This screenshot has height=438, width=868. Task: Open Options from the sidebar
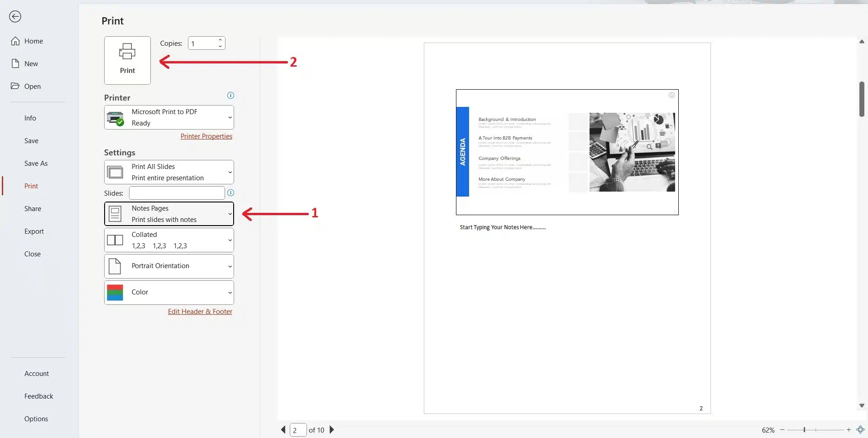[x=36, y=419]
